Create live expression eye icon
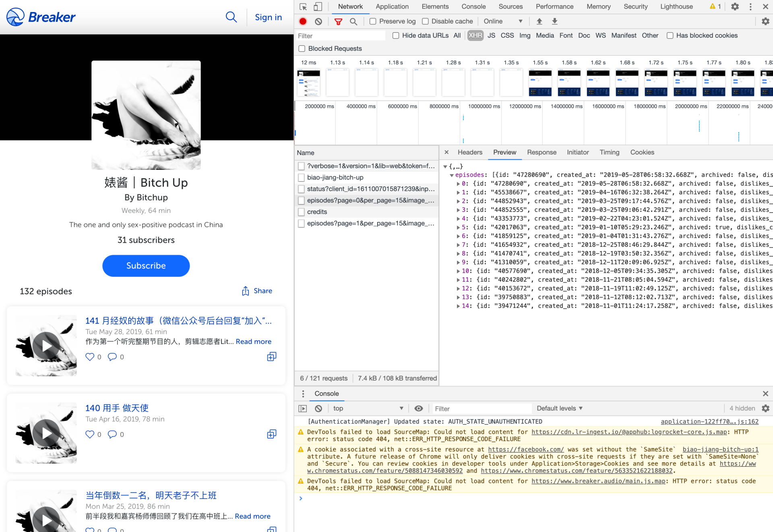 (x=419, y=408)
